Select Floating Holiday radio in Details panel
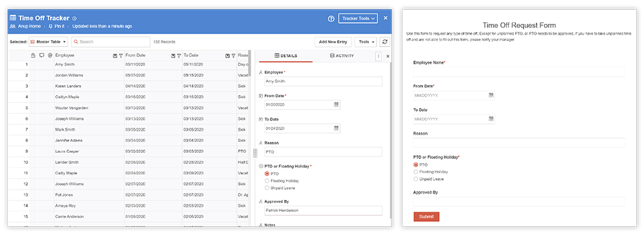This screenshot has width=644, height=236. coord(267,181)
